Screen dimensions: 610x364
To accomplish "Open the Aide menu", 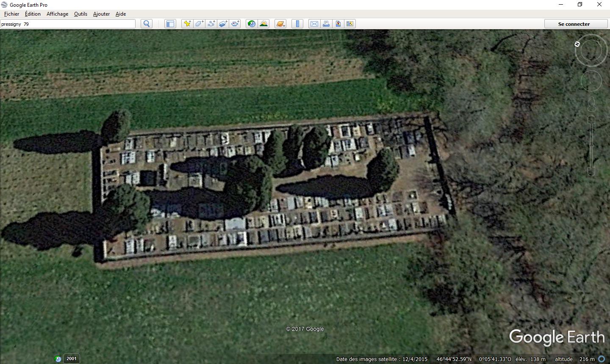I will tap(121, 14).
